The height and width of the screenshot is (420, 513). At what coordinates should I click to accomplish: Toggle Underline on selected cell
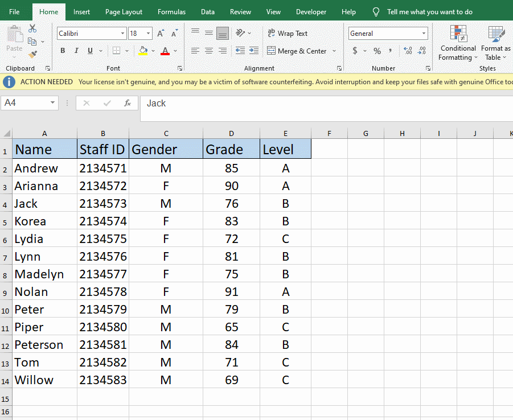[x=90, y=51]
